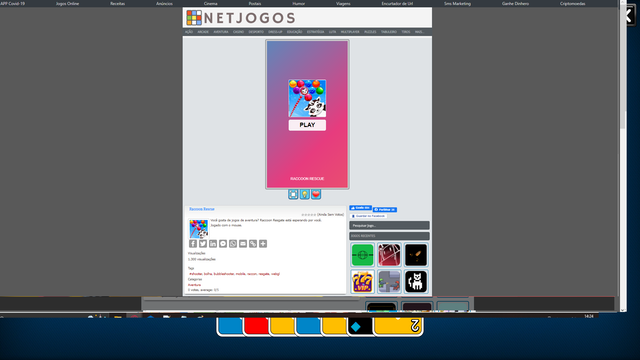The height and width of the screenshot is (360, 640).
Task: Open the Dress-Up category menu
Action: click(x=275, y=32)
